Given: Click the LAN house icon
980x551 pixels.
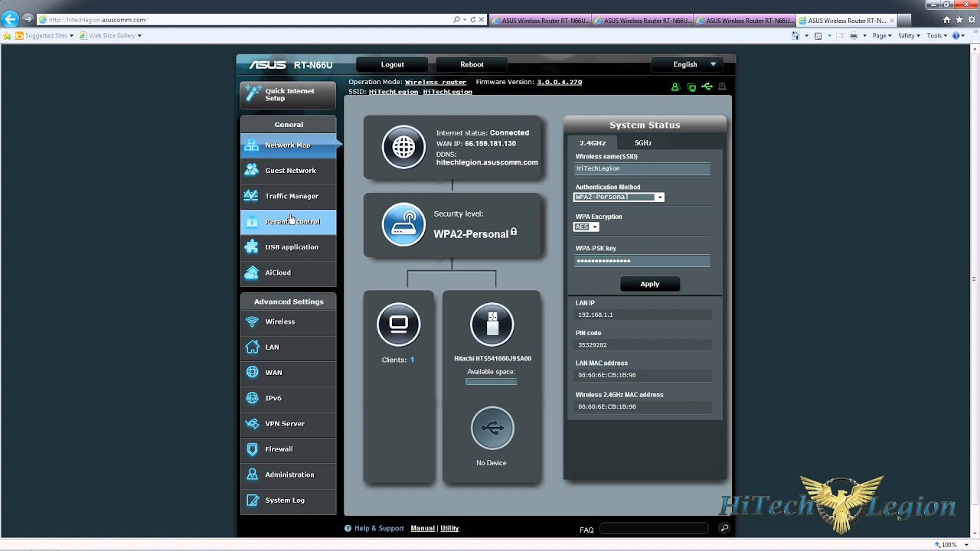Looking at the screenshot, I should (252, 347).
